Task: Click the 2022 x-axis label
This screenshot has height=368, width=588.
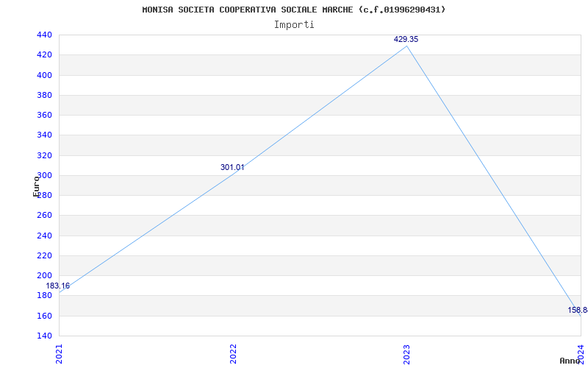Action: pos(233,353)
